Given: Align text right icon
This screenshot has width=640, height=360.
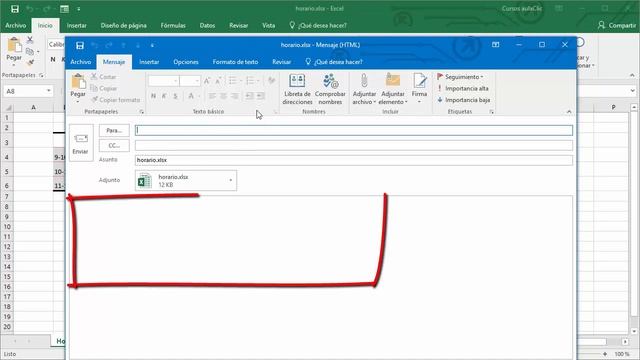Looking at the screenshot, I should tap(235, 96).
